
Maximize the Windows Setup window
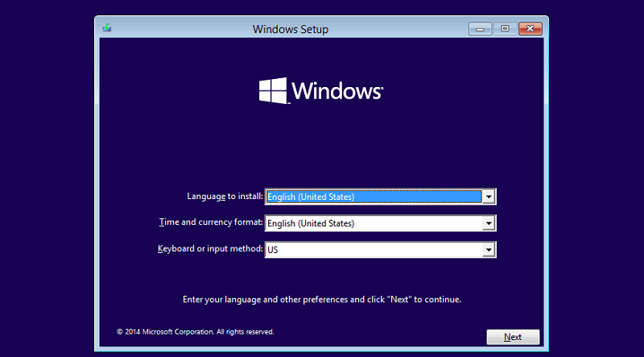[506, 29]
